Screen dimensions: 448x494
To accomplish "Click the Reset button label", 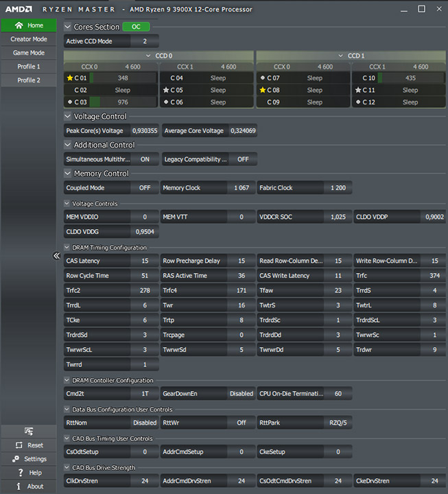I will point(35,445).
